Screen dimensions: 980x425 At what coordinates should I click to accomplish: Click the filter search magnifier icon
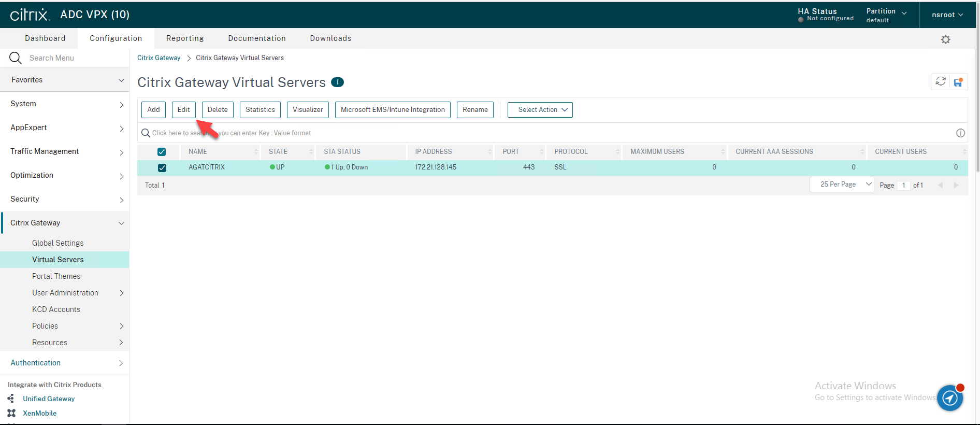coord(146,133)
